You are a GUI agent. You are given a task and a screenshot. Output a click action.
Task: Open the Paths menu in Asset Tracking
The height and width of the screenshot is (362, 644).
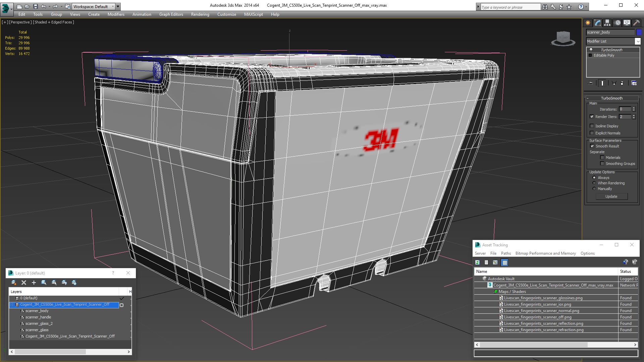(x=506, y=253)
